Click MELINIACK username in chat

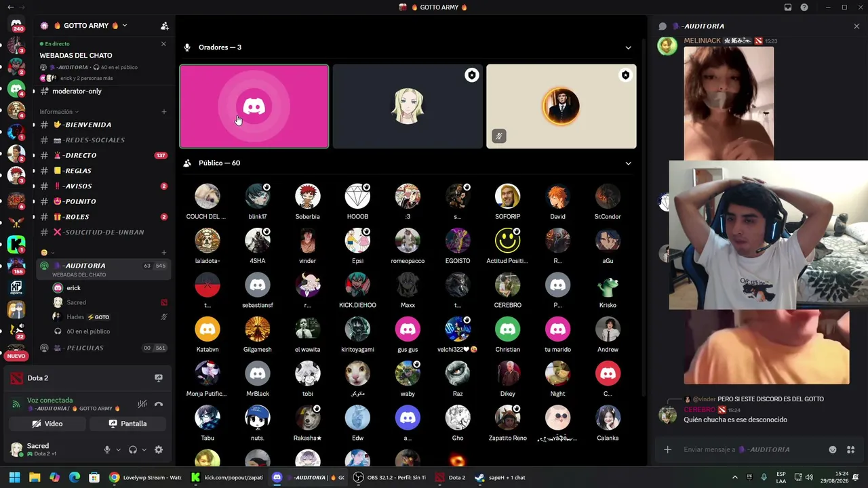click(702, 41)
